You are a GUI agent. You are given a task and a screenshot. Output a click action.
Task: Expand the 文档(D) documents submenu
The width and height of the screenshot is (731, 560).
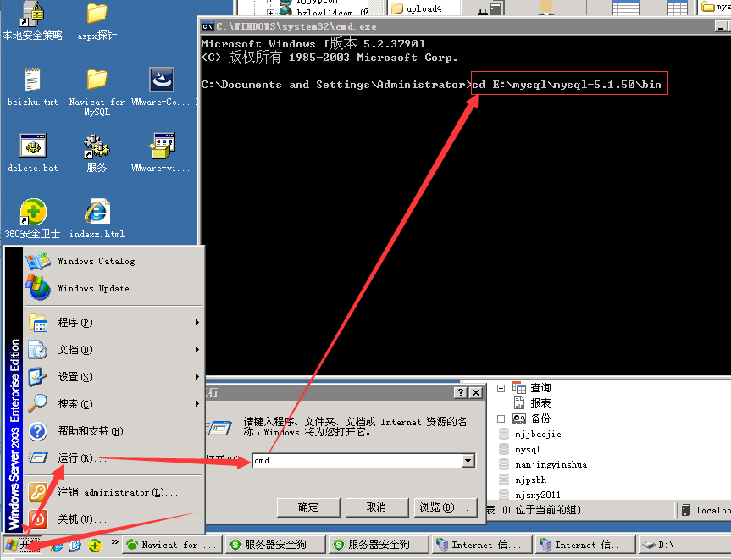[x=114, y=350]
